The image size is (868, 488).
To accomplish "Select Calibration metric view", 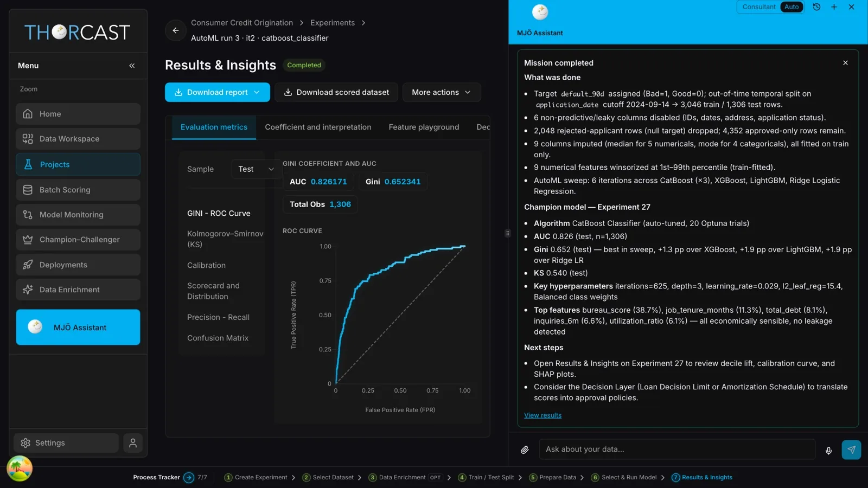I will click(x=206, y=265).
